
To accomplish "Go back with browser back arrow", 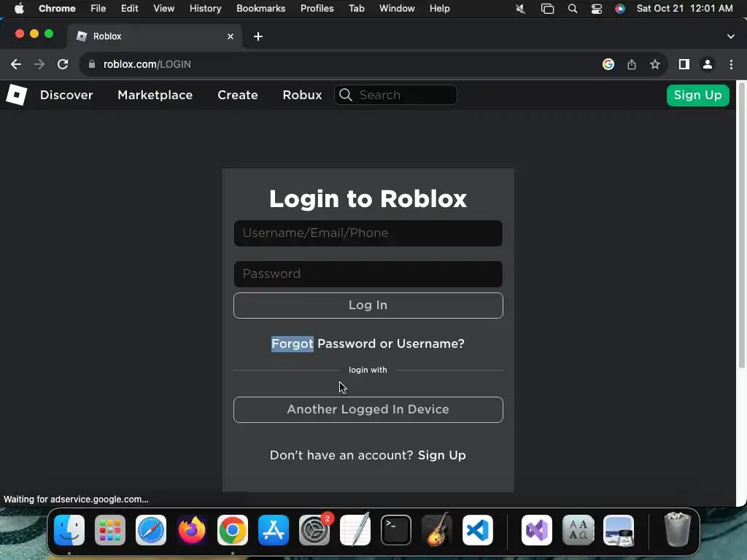I will coord(16,64).
